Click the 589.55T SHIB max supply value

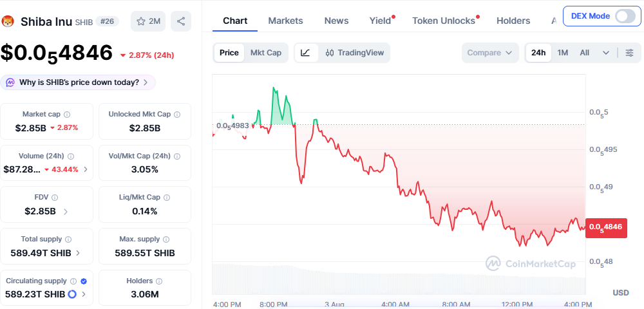pyautogui.click(x=144, y=253)
